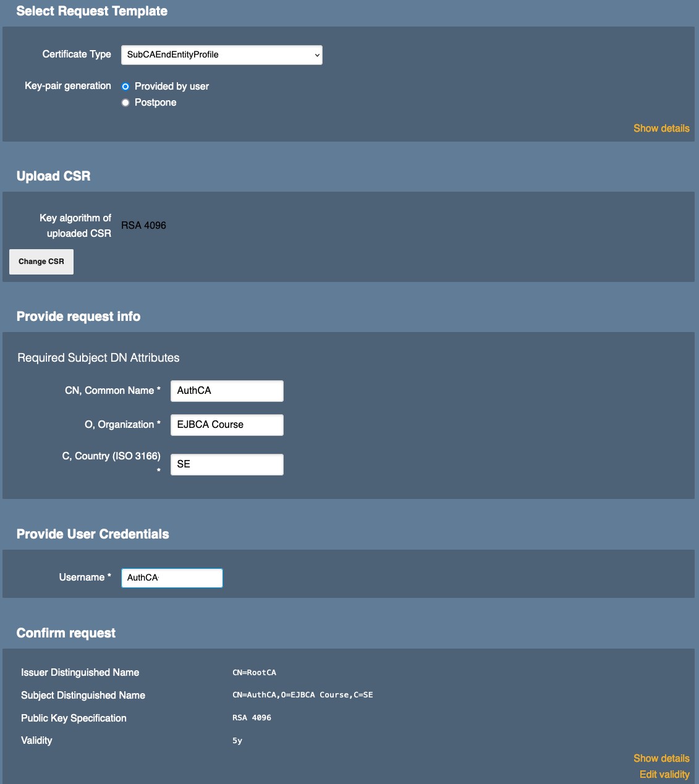Open the Certificate Type dropdown
Viewport: 699px width, 784px height.
point(221,55)
